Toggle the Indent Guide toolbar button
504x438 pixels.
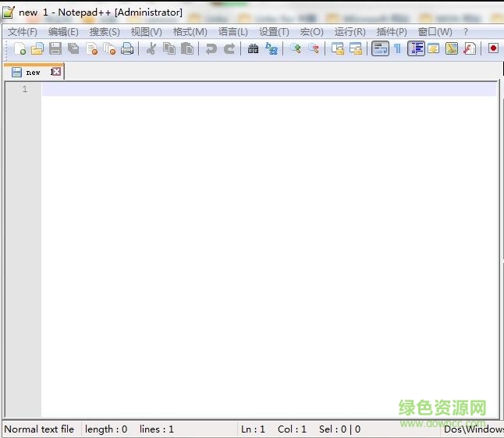tap(416, 48)
